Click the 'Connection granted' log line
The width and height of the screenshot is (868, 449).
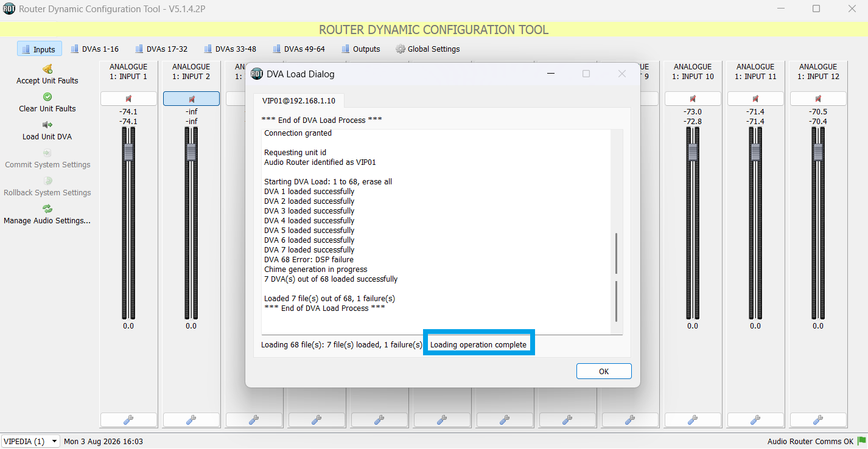(x=298, y=133)
